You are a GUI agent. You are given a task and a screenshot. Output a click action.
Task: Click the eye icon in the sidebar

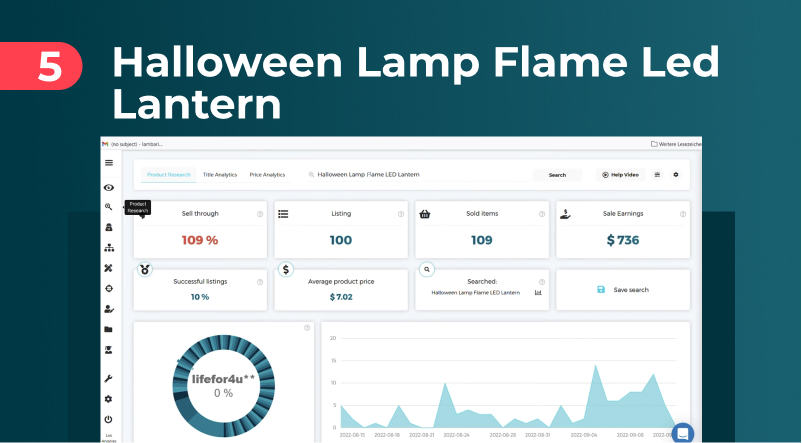click(x=109, y=188)
